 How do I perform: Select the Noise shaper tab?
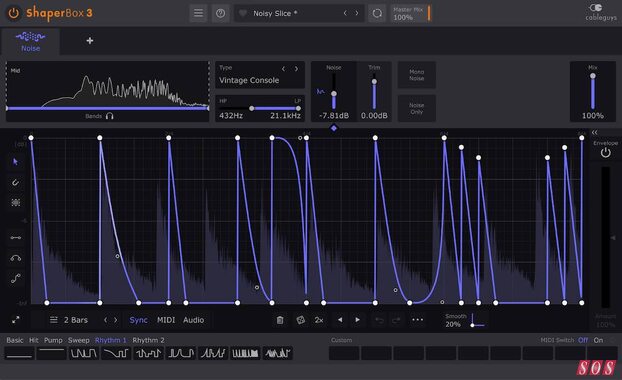[x=31, y=41]
